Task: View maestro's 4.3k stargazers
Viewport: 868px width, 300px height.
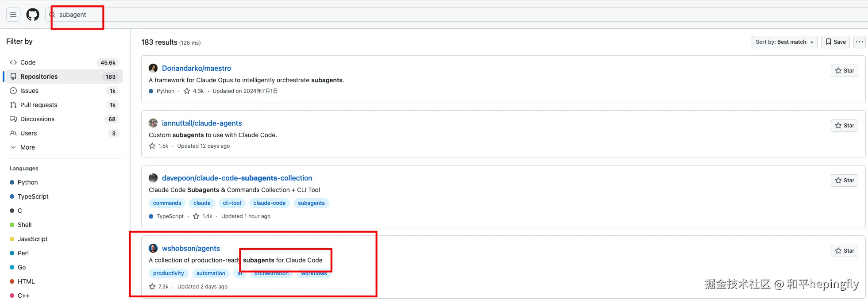Action: [194, 91]
